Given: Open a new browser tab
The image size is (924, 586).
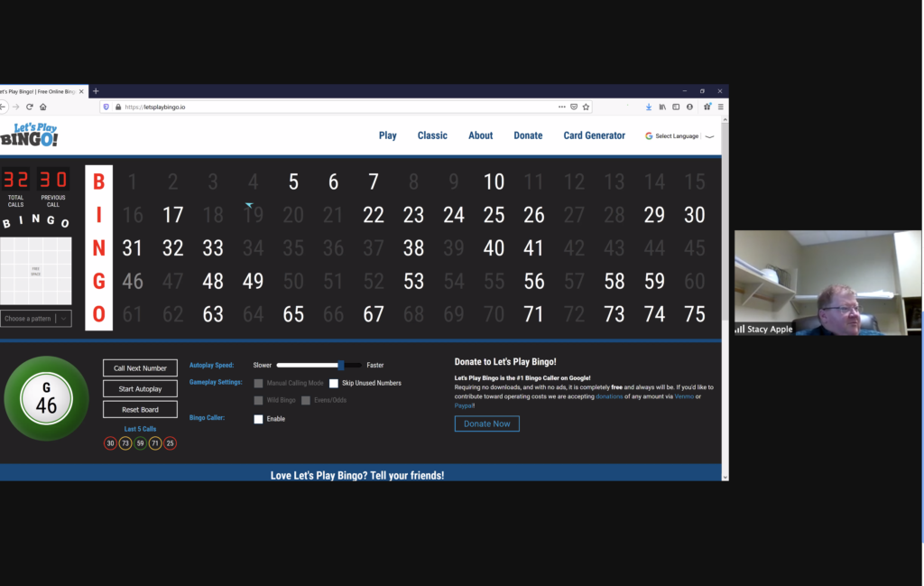Looking at the screenshot, I should [x=96, y=91].
